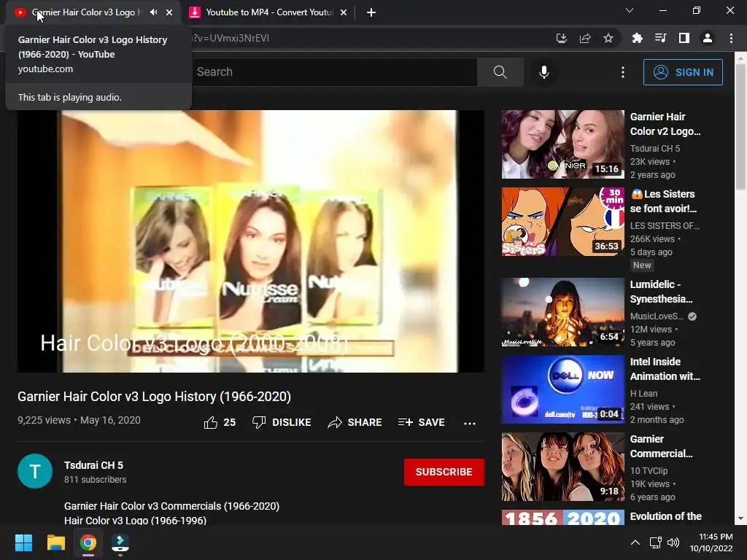Save the video to a playlist
Image resolution: width=747 pixels, height=560 pixels.
pos(422,422)
